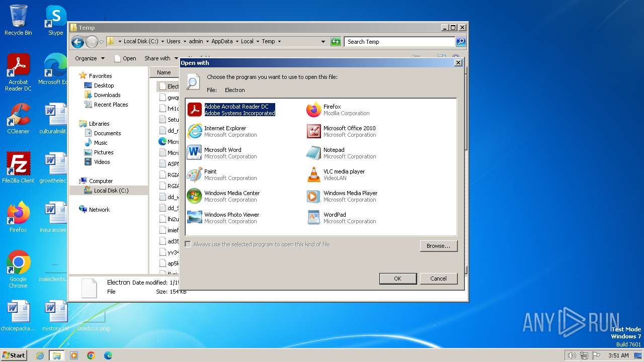Click the Users breadcrumb in address bar
644x362 pixels.
(173, 42)
